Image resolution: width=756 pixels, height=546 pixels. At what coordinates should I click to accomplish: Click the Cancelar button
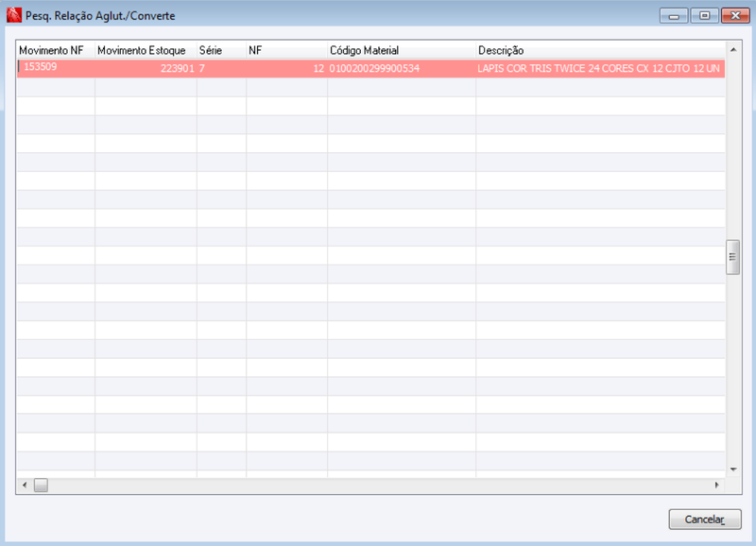704,519
